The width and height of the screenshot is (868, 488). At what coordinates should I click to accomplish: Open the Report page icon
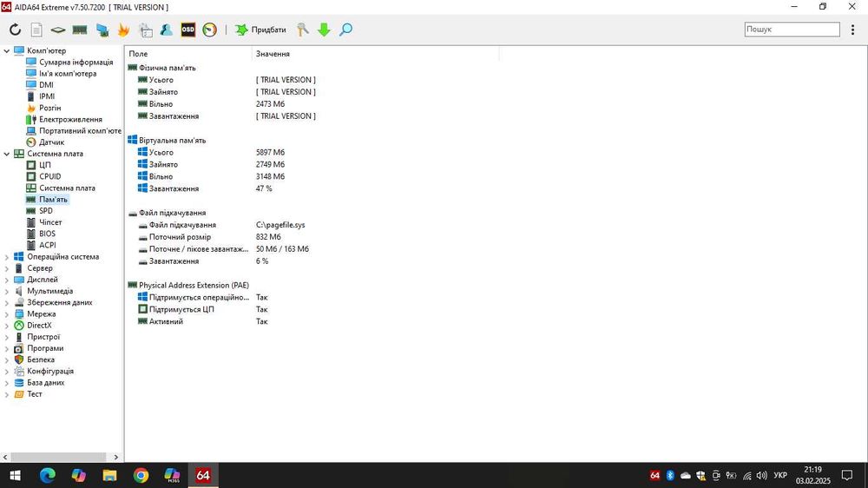pos(36,30)
